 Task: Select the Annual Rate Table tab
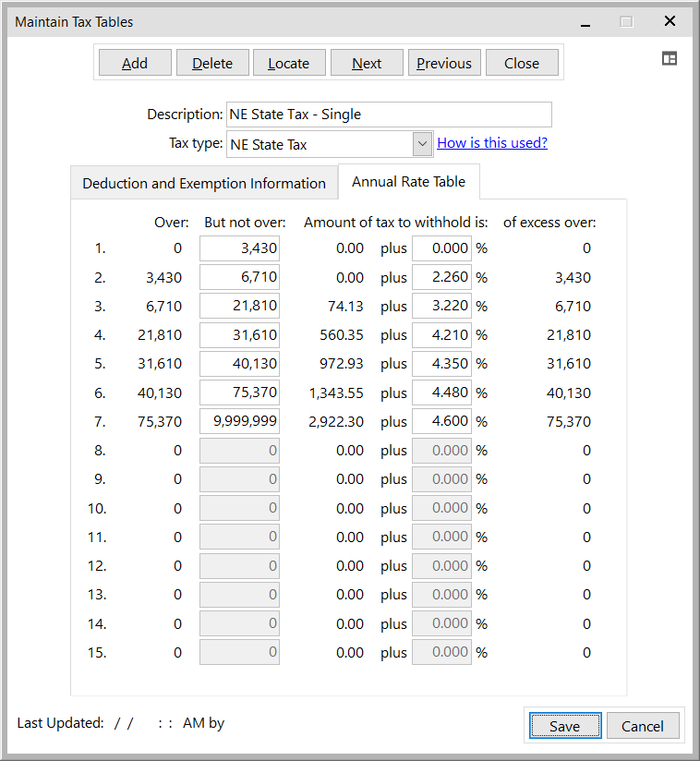point(408,182)
